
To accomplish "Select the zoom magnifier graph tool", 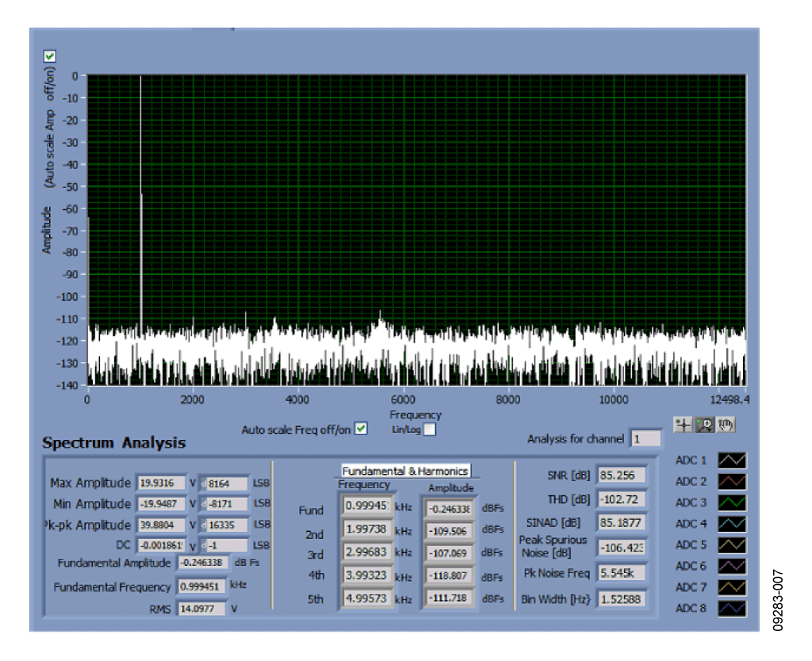I will coord(704,425).
